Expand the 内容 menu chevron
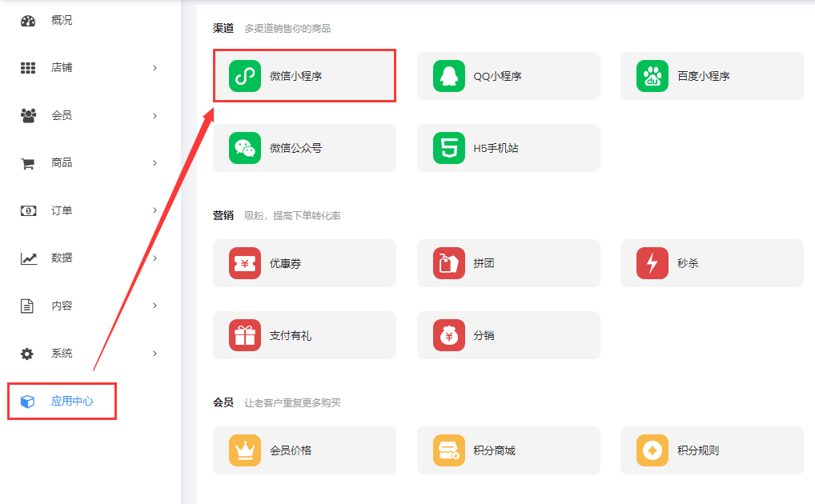815x504 pixels. pyautogui.click(x=155, y=306)
